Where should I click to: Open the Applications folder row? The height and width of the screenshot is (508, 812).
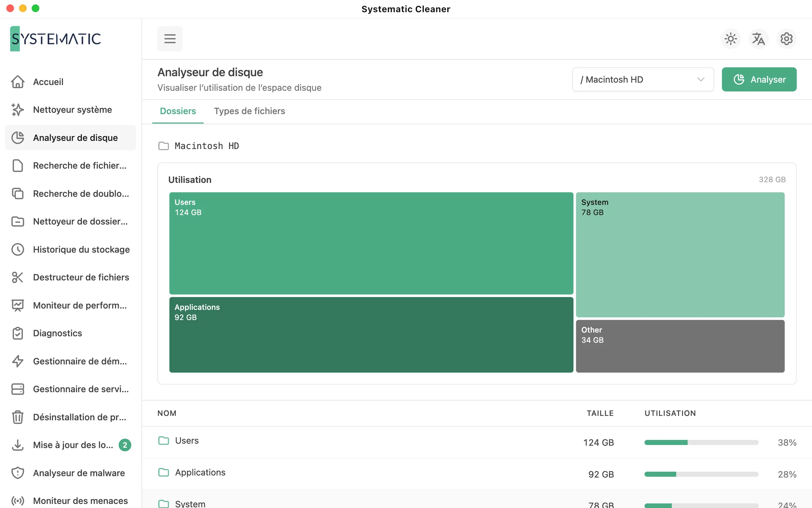[477, 474]
